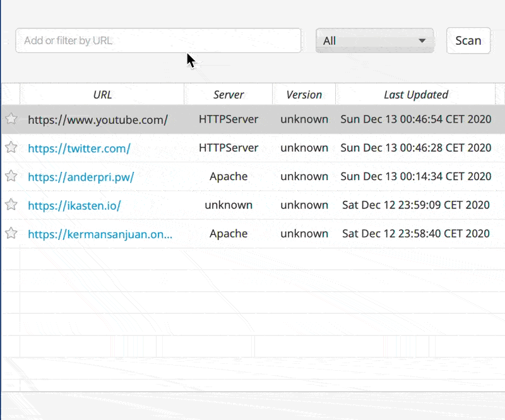This screenshot has height=420, width=505.
Task: Select unknown server cell for ikasten.io
Action: coord(229,205)
